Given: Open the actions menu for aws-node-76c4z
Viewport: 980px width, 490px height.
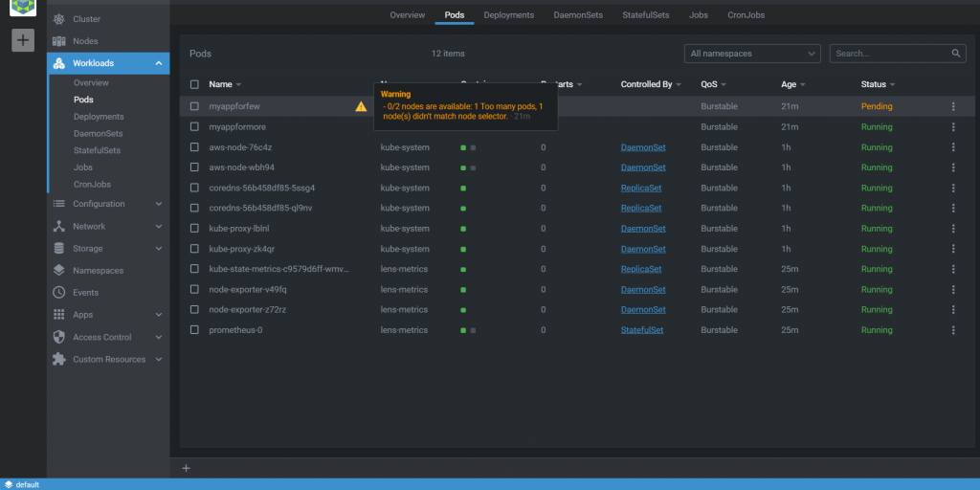Looking at the screenshot, I should point(953,147).
